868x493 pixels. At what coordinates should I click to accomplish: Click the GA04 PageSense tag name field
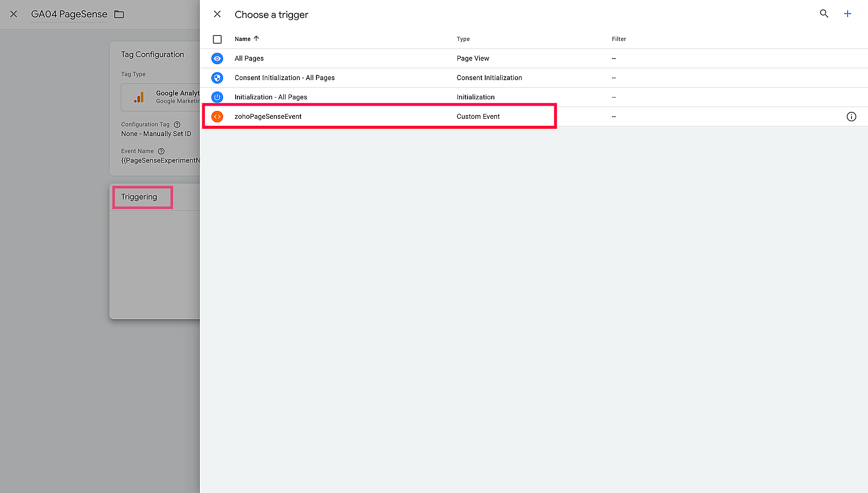[x=69, y=14]
